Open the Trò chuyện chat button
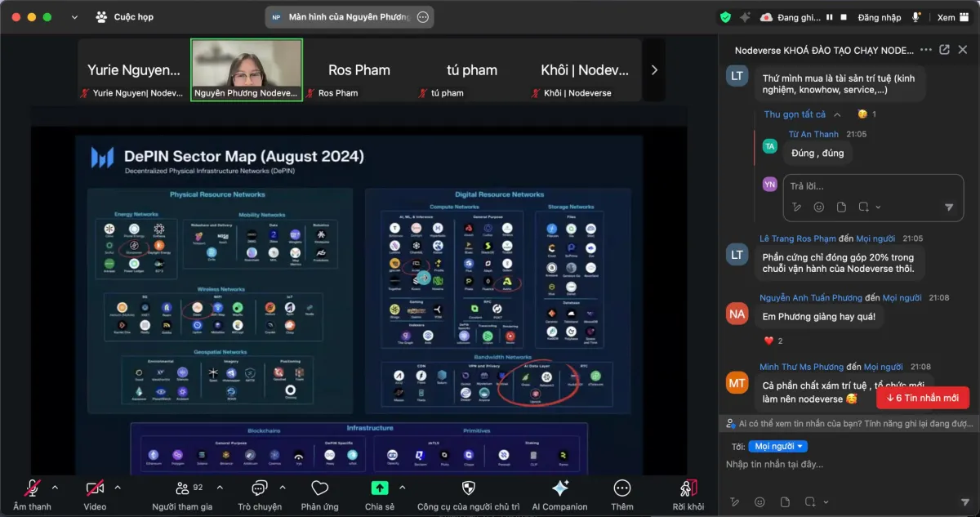The height and width of the screenshot is (517, 980). [259, 494]
